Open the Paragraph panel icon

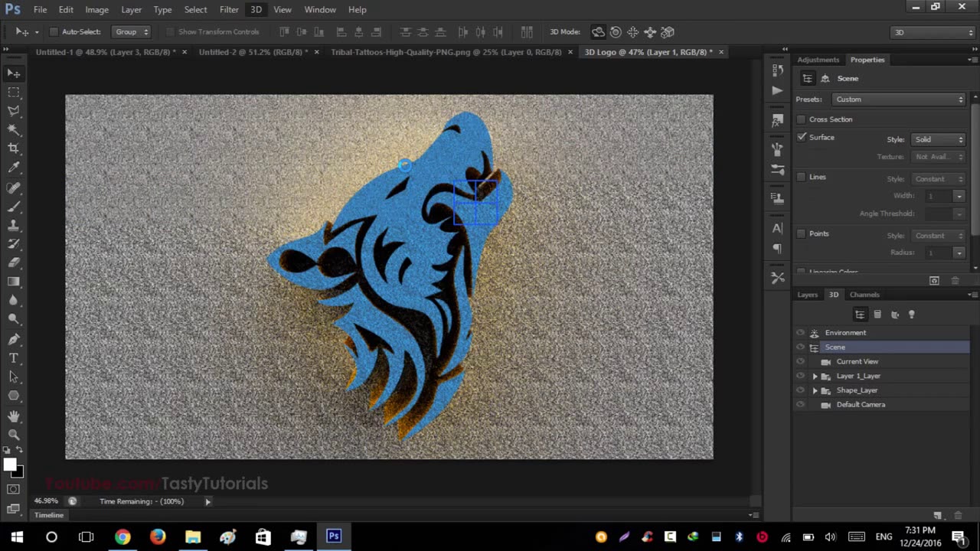coord(778,249)
